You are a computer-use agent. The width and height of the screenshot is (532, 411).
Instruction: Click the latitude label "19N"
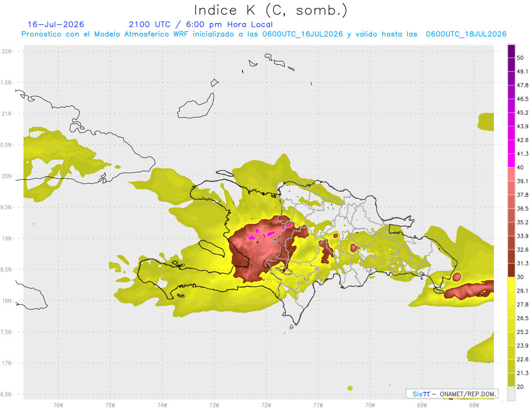7,238
